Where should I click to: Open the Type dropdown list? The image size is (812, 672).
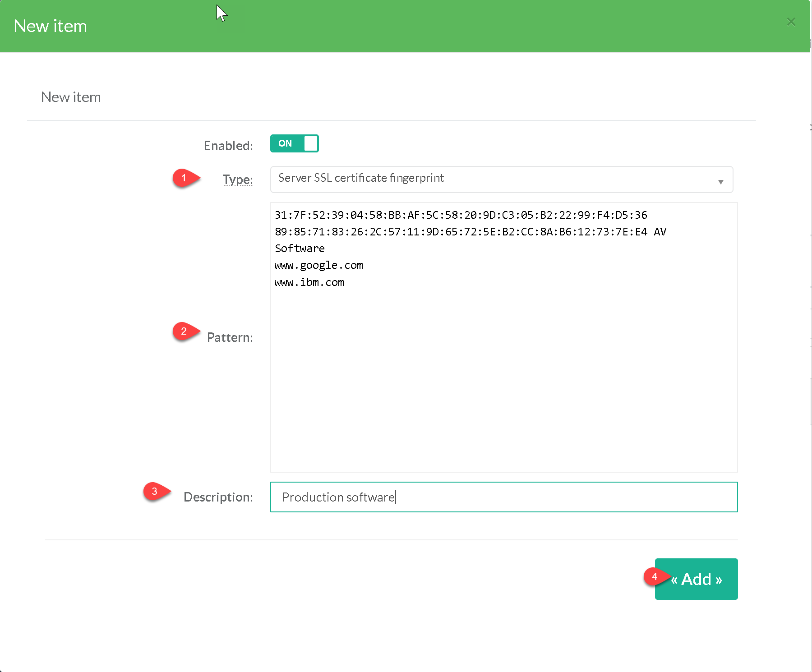click(x=501, y=179)
